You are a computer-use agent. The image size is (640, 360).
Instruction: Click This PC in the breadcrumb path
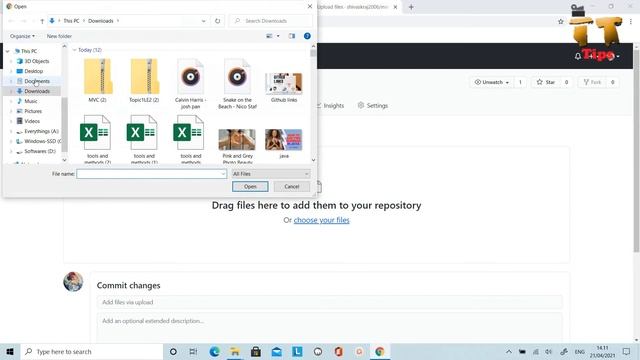click(71, 21)
